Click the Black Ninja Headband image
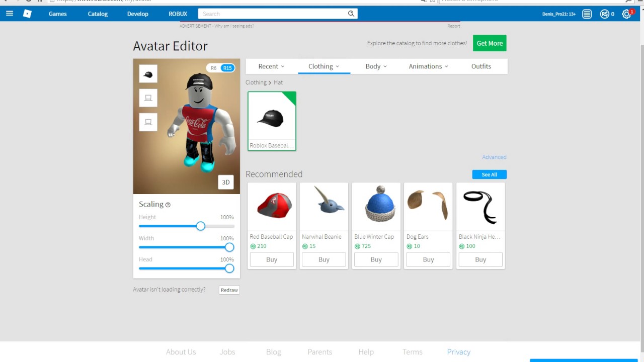Screen dimensions: 644x362 [x=480, y=207]
